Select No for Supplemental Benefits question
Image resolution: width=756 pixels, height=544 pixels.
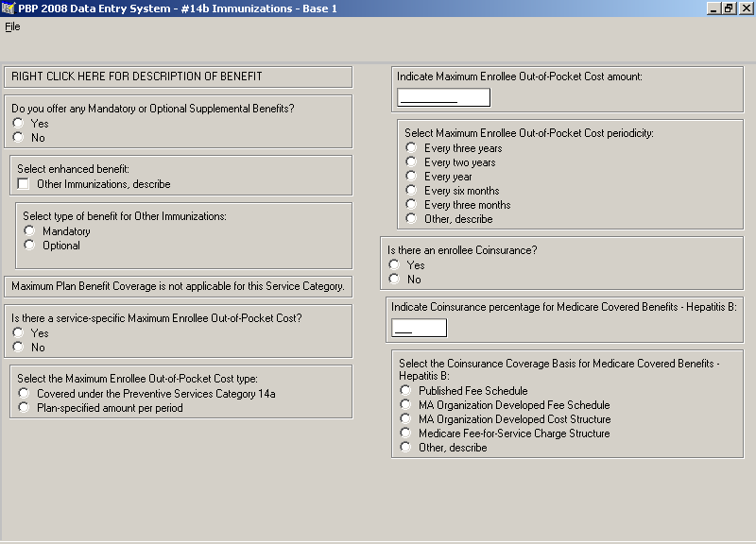coord(18,138)
